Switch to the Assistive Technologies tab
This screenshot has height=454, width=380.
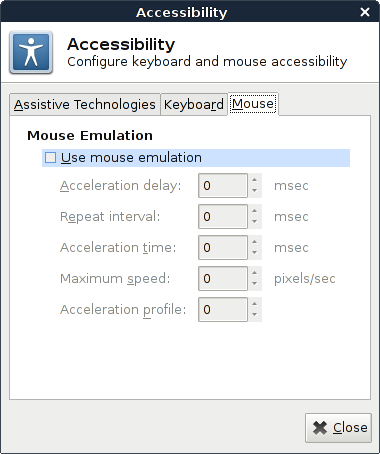click(x=85, y=105)
